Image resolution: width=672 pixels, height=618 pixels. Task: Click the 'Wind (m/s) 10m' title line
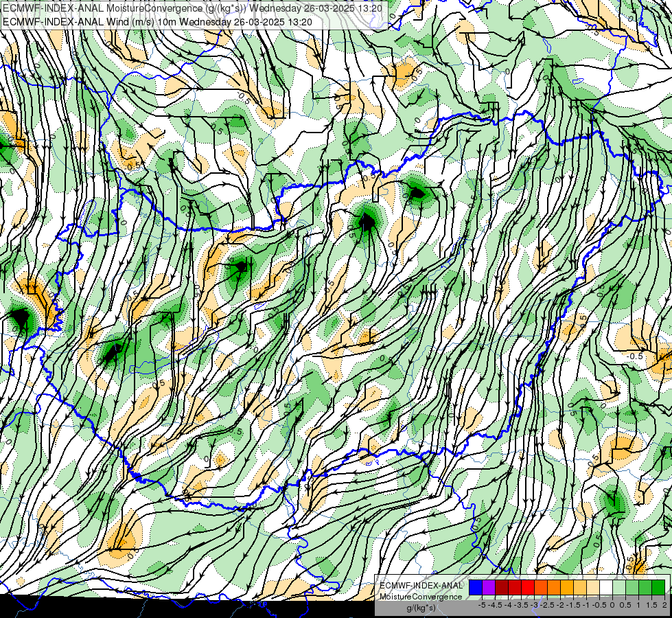coord(157,22)
